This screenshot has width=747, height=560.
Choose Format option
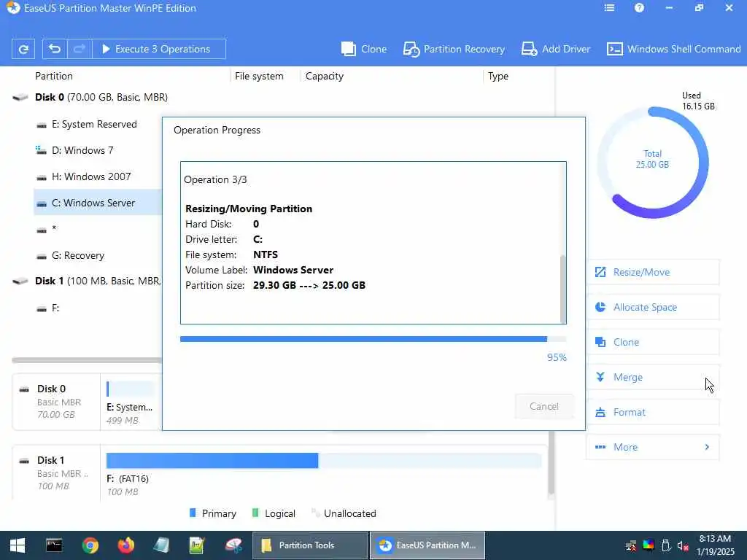pos(653,413)
